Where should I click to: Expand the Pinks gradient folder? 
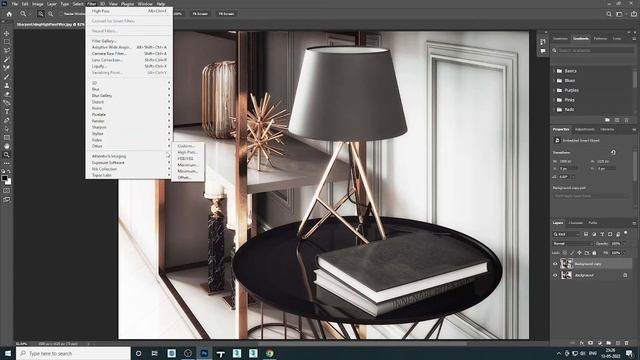[x=554, y=100]
